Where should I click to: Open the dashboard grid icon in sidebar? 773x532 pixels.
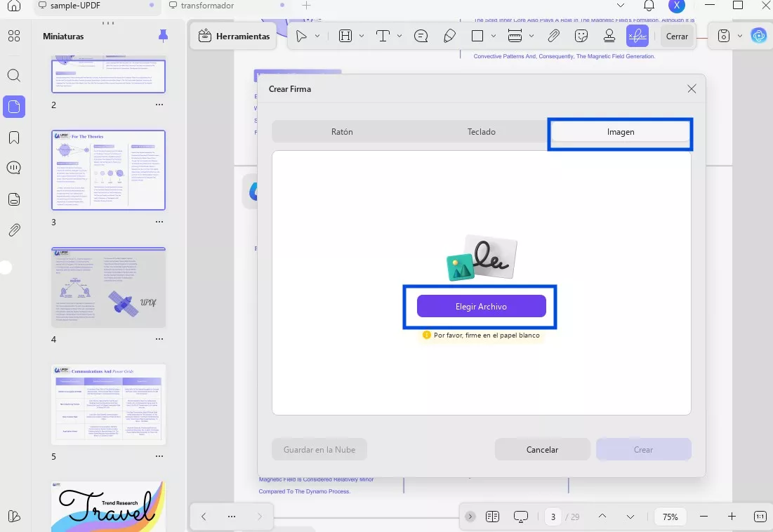pyautogui.click(x=14, y=36)
